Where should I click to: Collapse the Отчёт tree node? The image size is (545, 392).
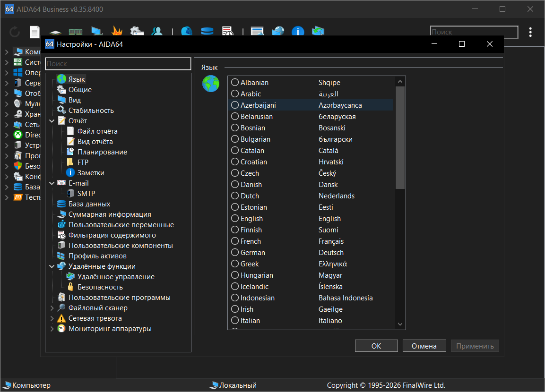[x=52, y=121]
